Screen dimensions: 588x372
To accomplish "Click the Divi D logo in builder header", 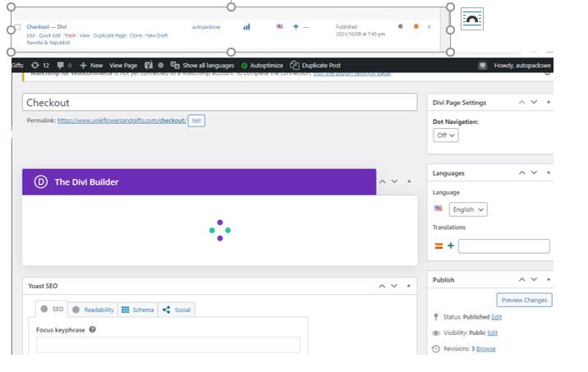I will (x=40, y=181).
